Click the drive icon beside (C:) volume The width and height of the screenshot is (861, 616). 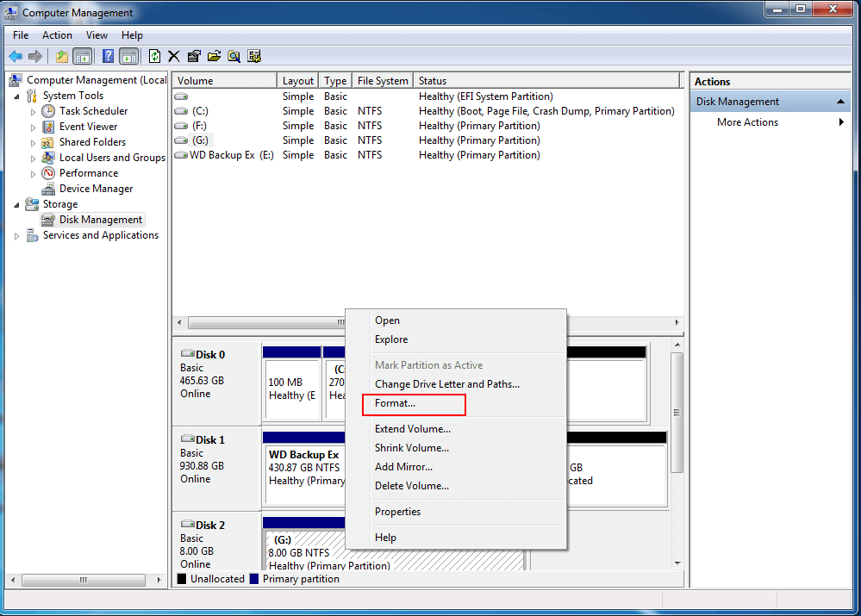(181, 111)
